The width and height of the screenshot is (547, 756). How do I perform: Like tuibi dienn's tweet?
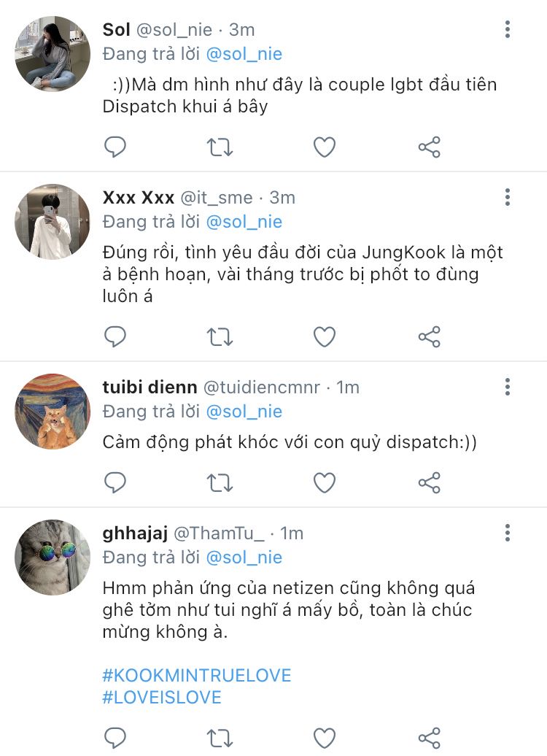[x=325, y=482]
